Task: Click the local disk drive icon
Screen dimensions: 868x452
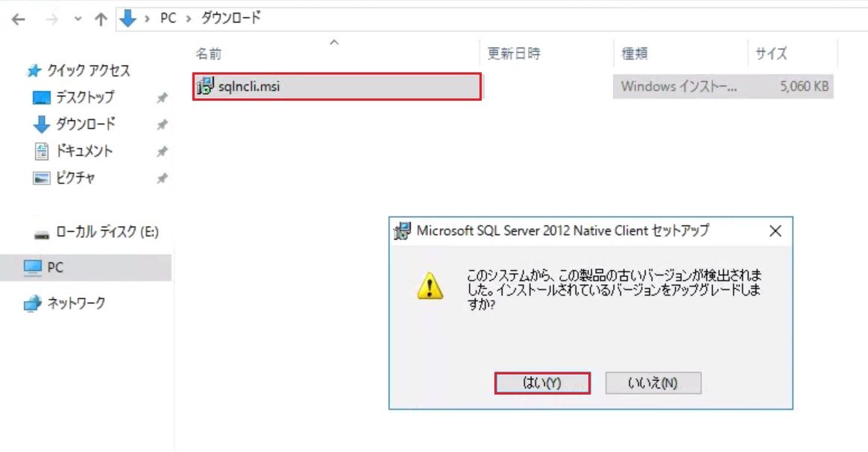Action: point(42,235)
